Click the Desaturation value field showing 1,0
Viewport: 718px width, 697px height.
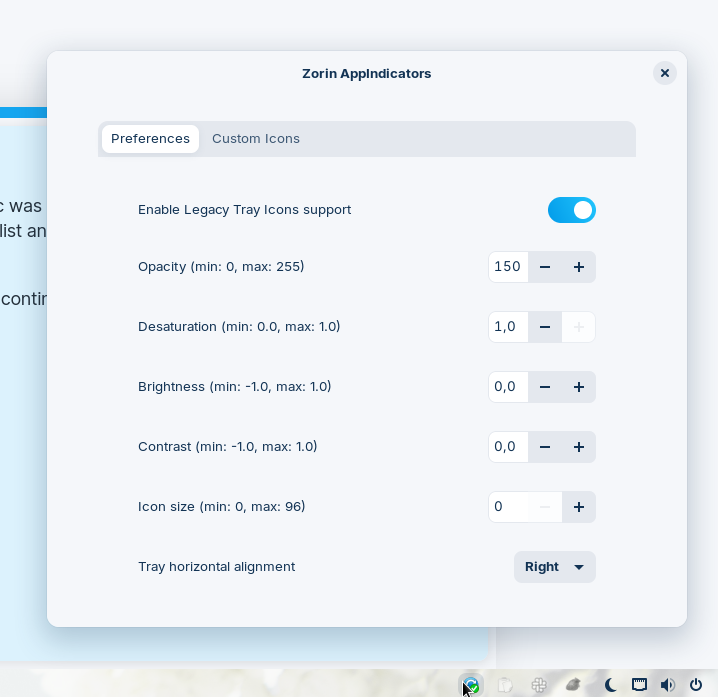tap(508, 327)
